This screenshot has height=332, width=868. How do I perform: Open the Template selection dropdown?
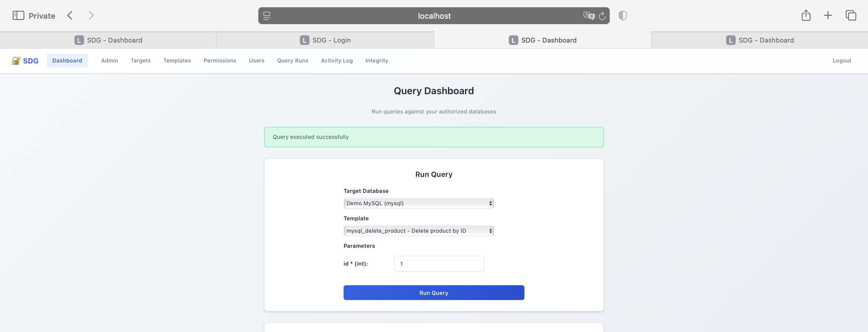click(419, 231)
